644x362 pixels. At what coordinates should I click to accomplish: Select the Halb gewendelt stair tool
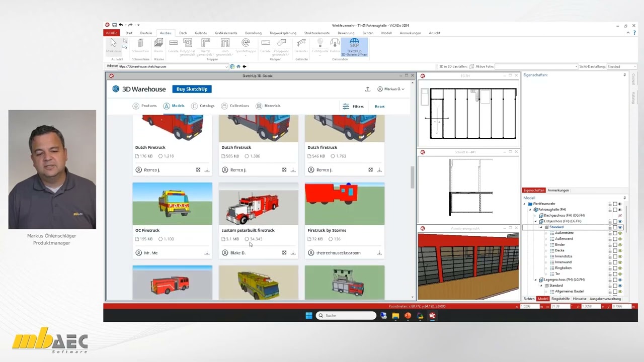pyautogui.click(x=225, y=47)
